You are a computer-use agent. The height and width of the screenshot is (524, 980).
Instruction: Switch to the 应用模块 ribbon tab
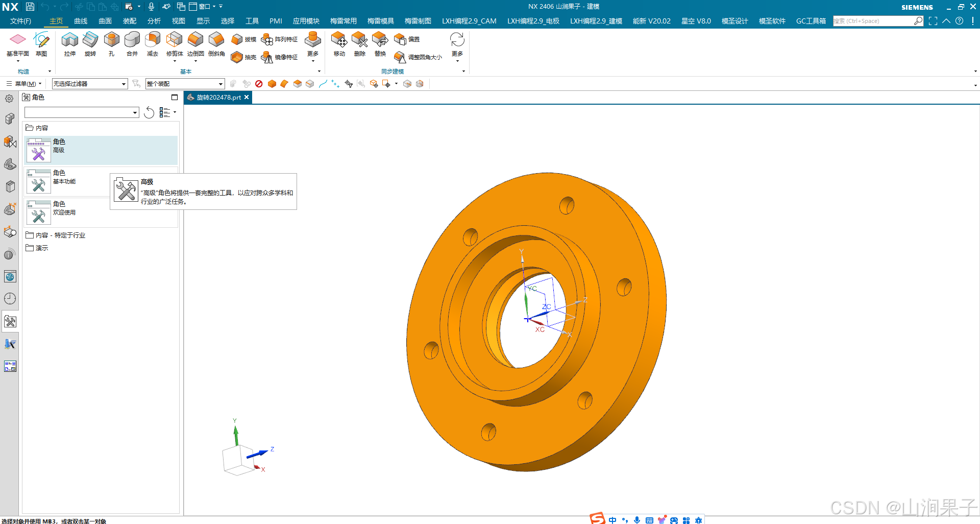click(306, 21)
